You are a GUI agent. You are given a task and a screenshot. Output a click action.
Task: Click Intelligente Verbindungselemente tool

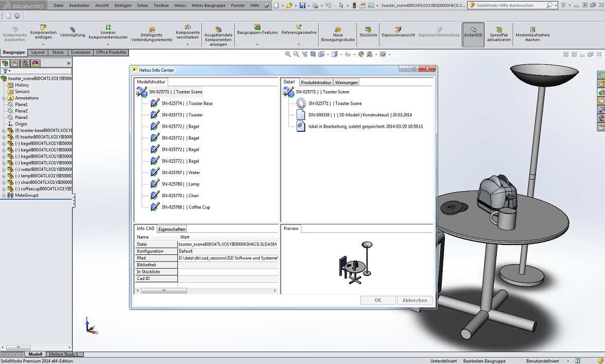(x=151, y=34)
